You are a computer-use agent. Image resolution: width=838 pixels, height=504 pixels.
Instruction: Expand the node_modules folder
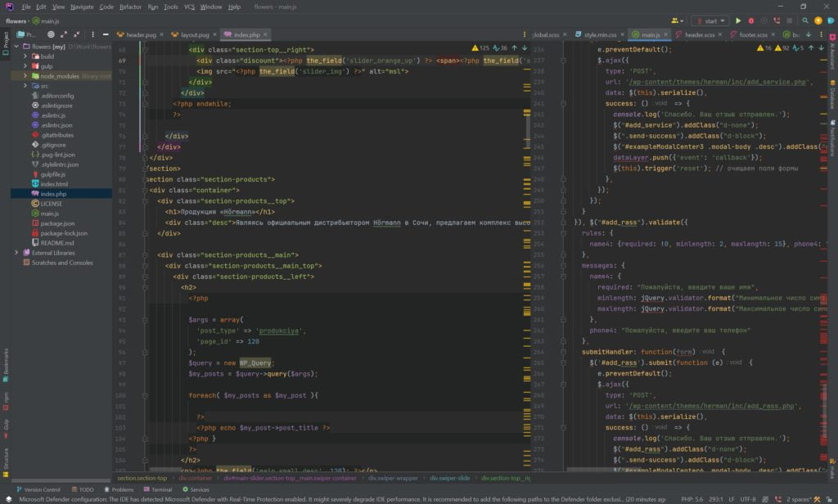(25, 76)
